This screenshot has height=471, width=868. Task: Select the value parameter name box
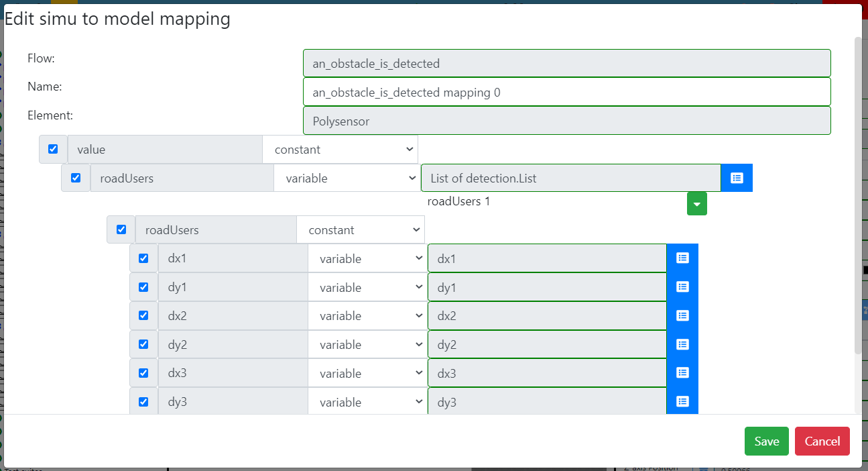pyautogui.click(x=165, y=149)
